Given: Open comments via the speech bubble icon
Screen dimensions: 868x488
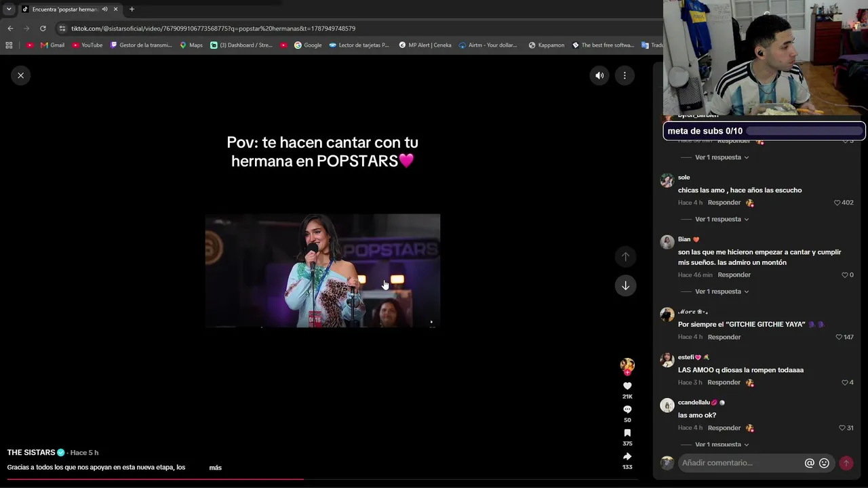Looking at the screenshot, I should [627, 409].
